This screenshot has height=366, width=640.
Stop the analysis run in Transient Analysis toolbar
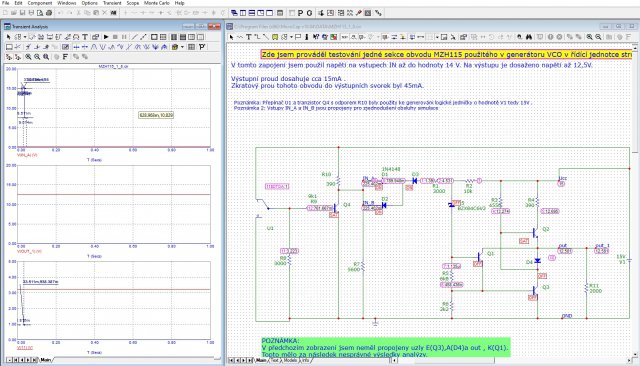point(115,37)
